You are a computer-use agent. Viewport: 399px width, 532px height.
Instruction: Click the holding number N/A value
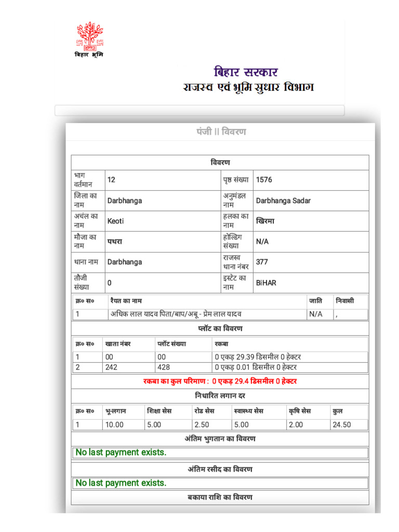262,242
